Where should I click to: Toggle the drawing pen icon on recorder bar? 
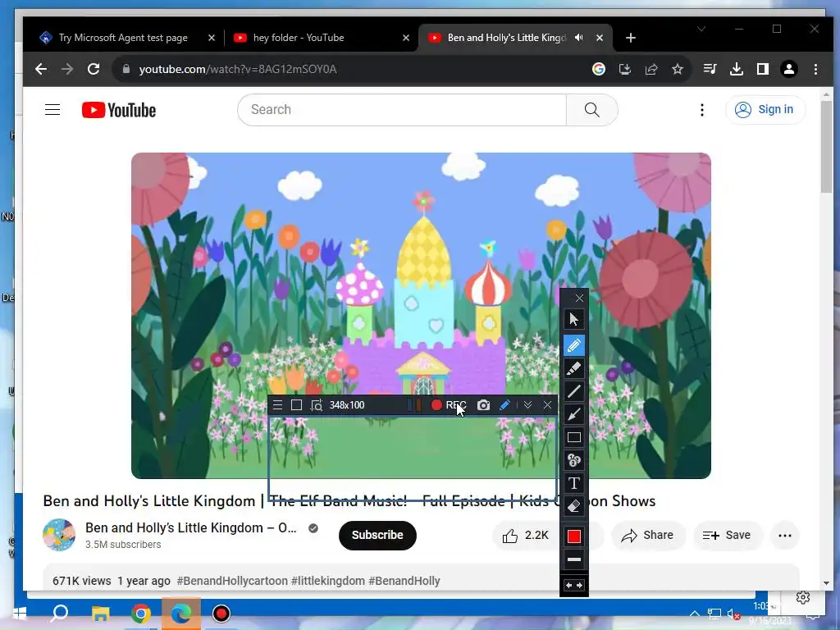pyautogui.click(x=504, y=405)
